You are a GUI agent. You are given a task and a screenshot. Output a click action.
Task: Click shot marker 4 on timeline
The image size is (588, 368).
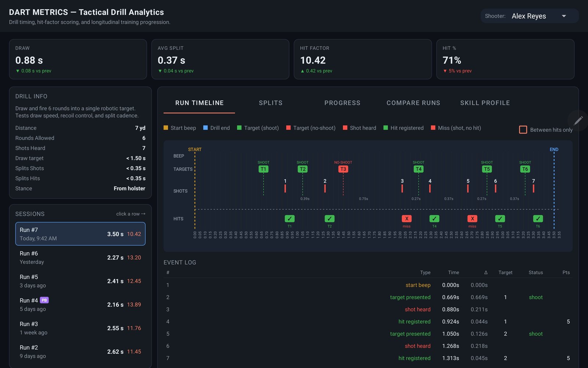click(x=430, y=188)
